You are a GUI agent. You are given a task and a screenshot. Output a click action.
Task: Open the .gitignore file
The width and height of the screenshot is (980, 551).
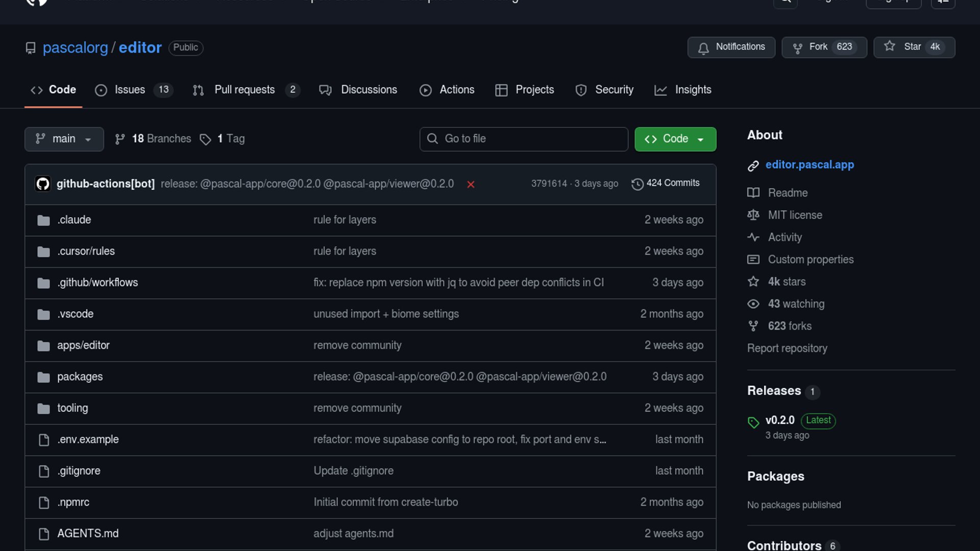pos(79,471)
